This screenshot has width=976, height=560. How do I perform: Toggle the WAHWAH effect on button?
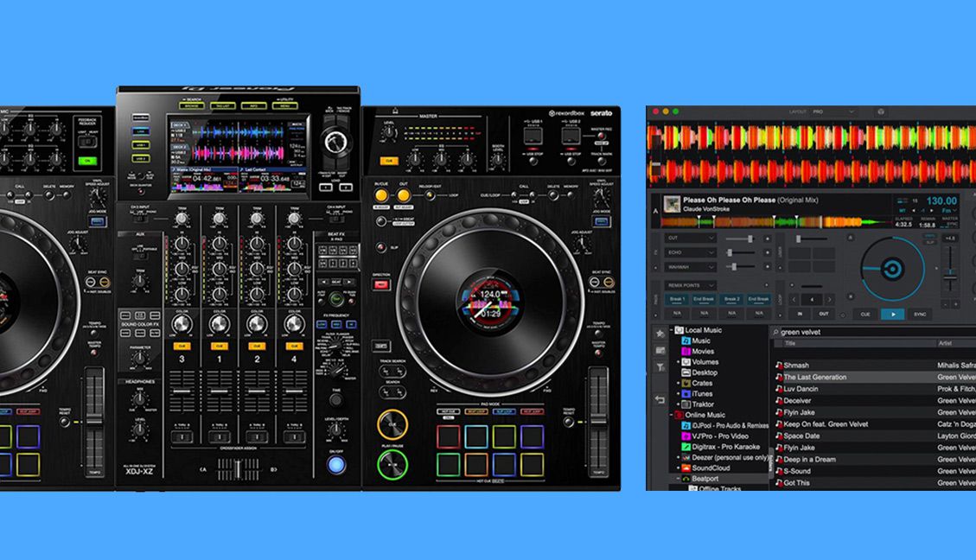click(x=768, y=267)
